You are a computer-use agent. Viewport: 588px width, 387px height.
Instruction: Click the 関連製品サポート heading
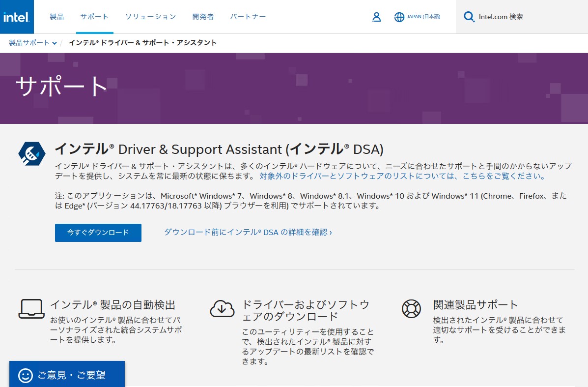click(476, 305)
